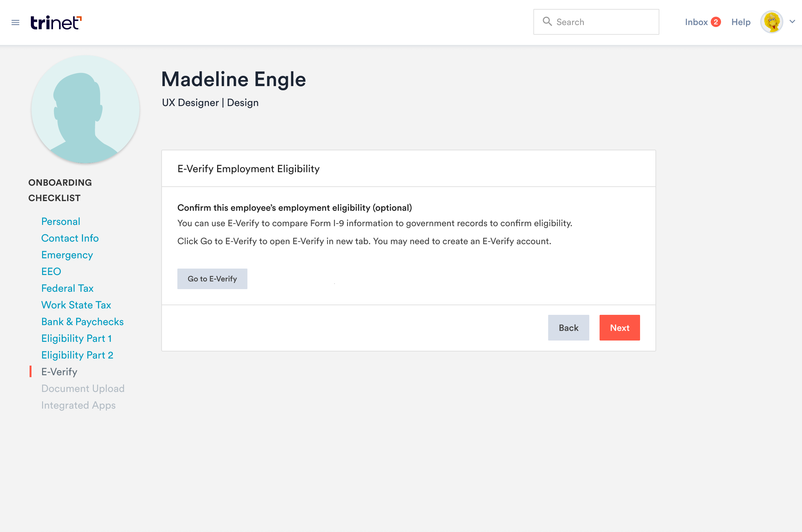Click Madeline Engle's profile photo placeholder
The width and height of the screenshot is (802, 532).
coord(85,109)
